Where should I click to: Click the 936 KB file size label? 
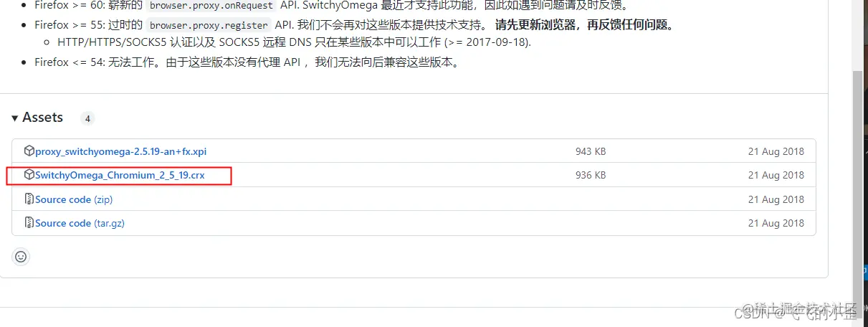591,175
